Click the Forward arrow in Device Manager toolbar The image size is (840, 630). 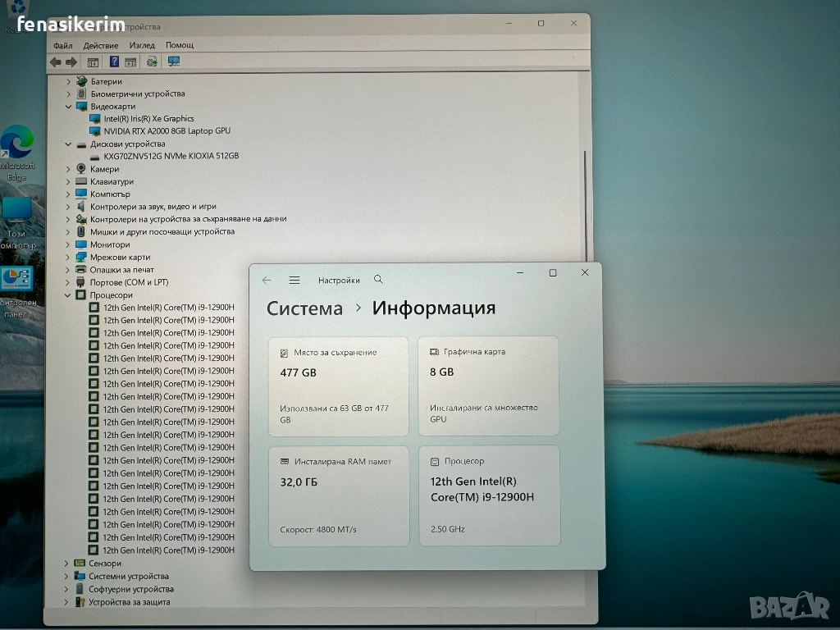pyautogui.click(x=71, y=62)
